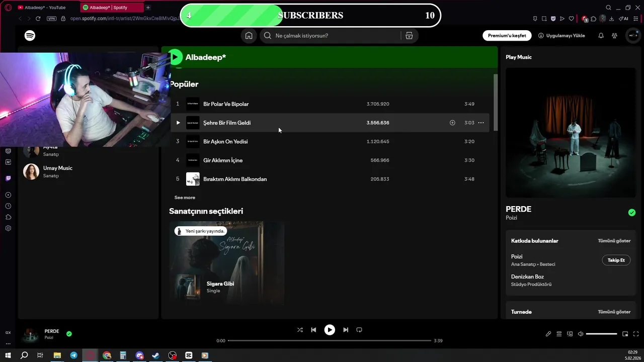
Task: Click Premium'u keşfet button
Action: (x=507, y=36)
